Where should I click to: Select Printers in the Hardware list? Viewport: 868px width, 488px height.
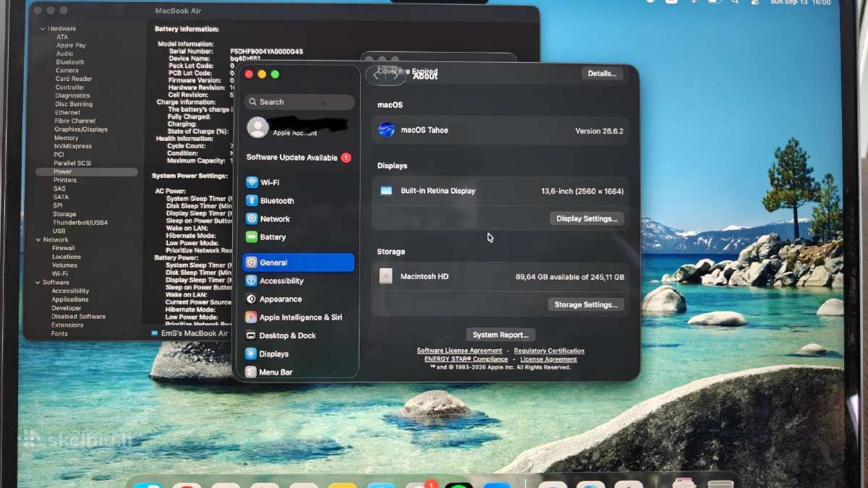click(x=64, y=180)
